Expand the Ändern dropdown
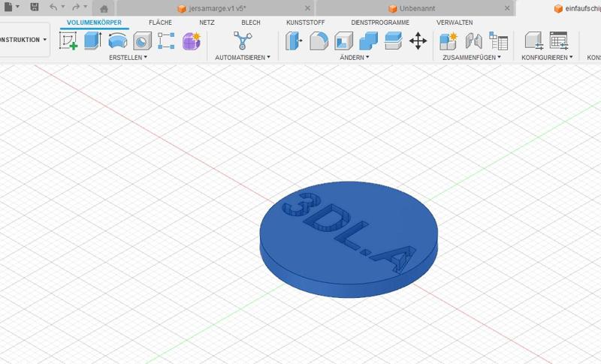Screen dimensions: 601x364 tap(354, 57)
